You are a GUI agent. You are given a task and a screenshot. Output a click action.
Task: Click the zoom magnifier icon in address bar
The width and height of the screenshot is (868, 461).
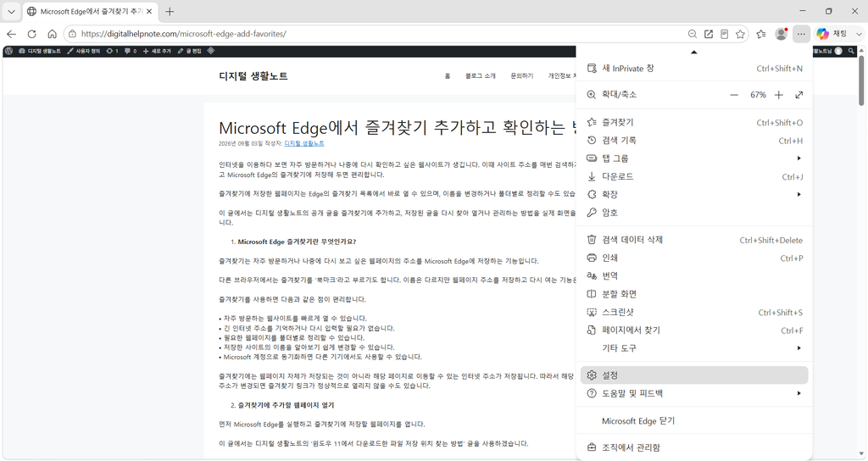tap(692, 34)
